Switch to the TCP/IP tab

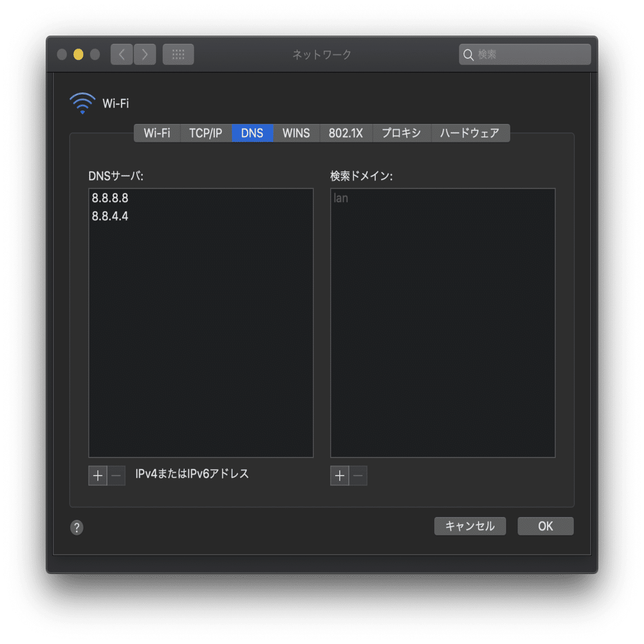point(206,133)
